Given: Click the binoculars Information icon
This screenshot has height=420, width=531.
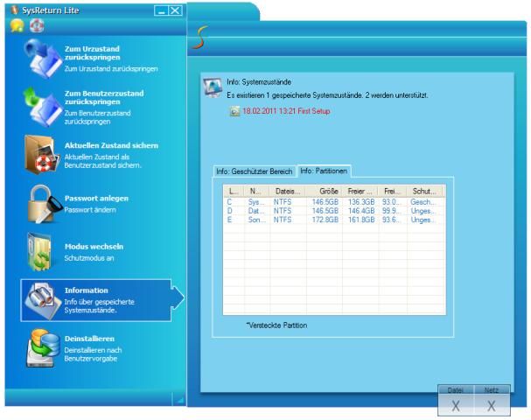Looking at the screenshot, I should pos(42,301).
